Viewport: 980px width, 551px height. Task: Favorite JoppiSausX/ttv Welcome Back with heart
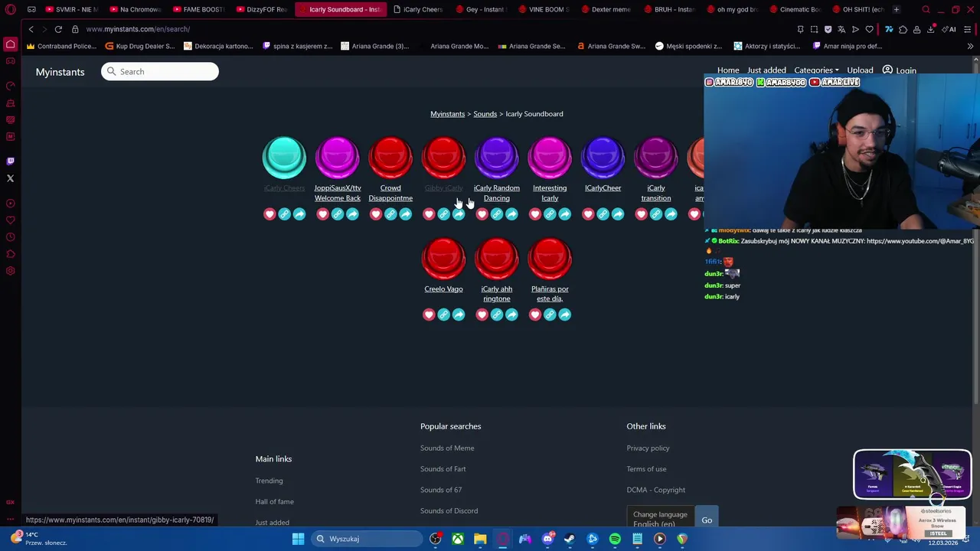tap(322, 214)
